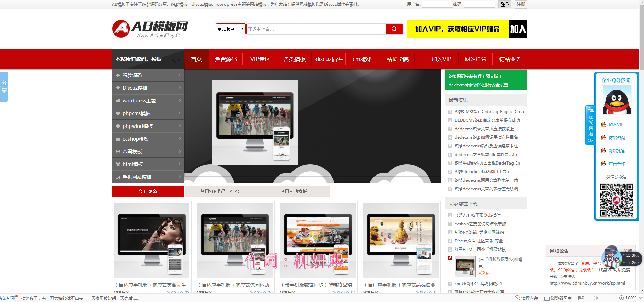Open the dedecms网站如何进行安全设置 link

(478, 85)
